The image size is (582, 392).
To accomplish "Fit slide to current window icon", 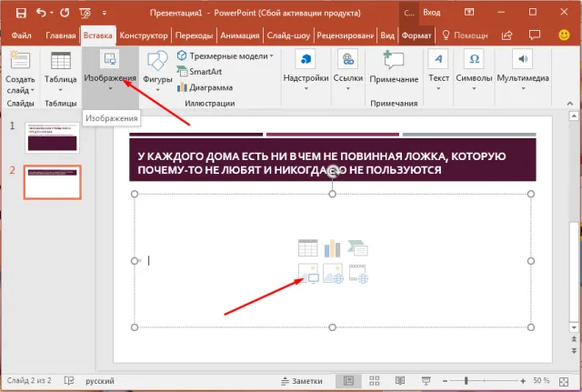I will 564,381.
